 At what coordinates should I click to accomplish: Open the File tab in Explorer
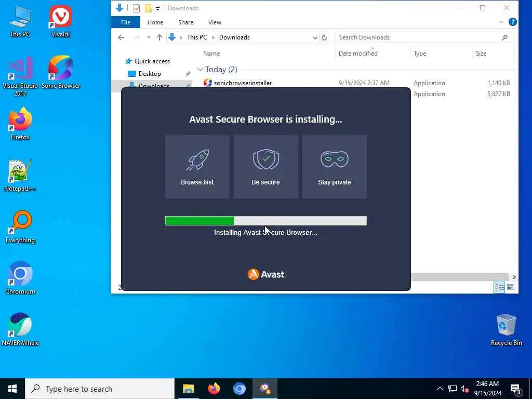(x=126, y=22)
